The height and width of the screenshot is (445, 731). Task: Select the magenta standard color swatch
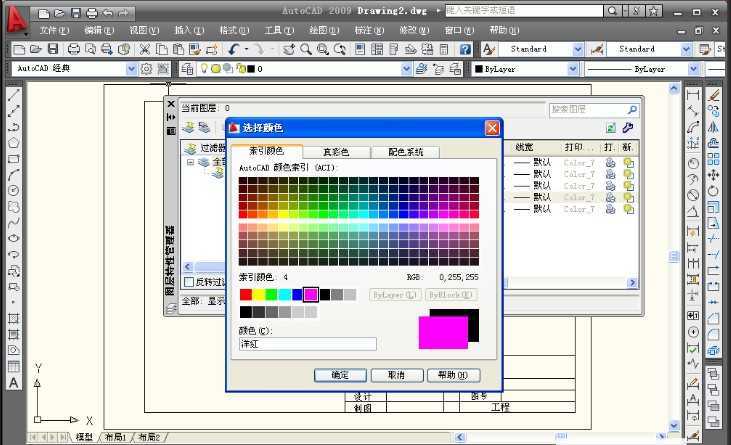click(310, 294)
